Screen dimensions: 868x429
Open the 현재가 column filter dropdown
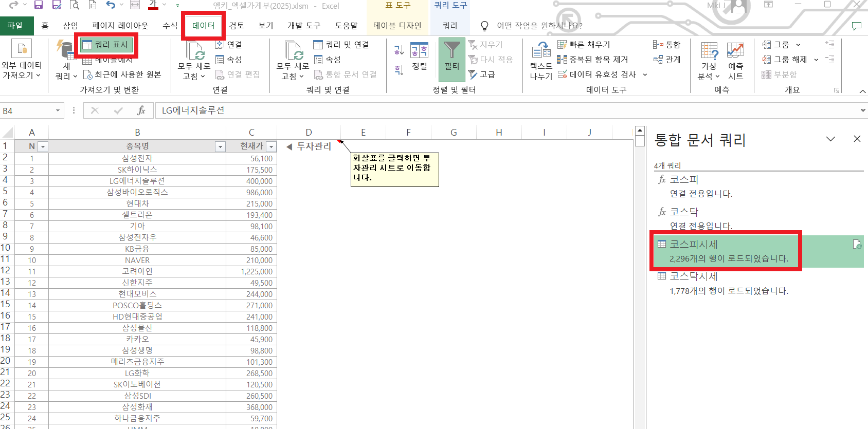[x=271, y=147]
